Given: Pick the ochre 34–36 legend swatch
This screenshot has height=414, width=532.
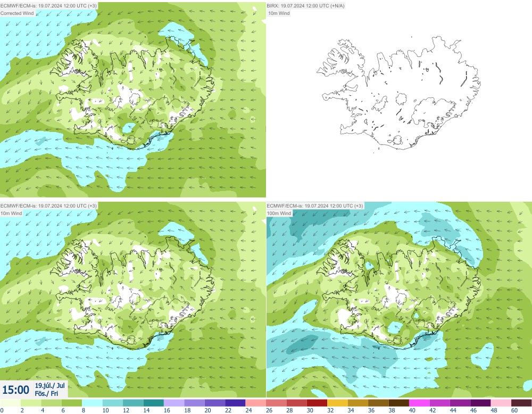Looking at the screenshot, I should [x=358, y=403].
